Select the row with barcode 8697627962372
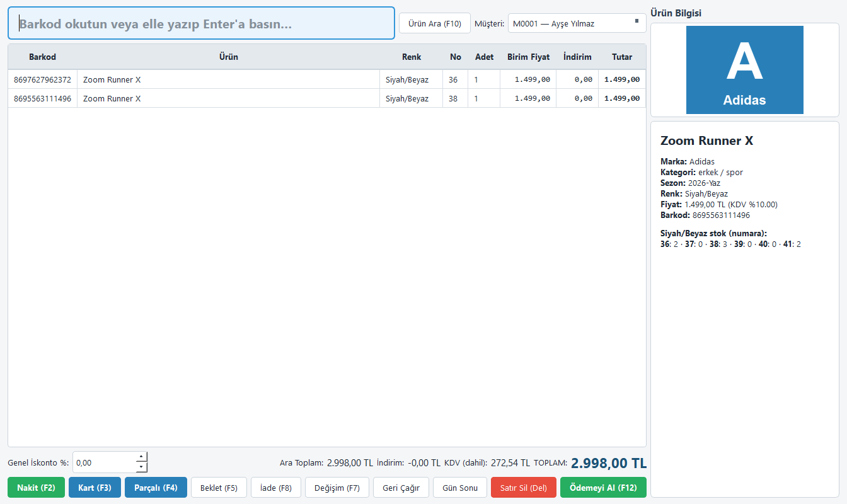The height and width of the screenshot is (504, 847). tap(326, 79)
